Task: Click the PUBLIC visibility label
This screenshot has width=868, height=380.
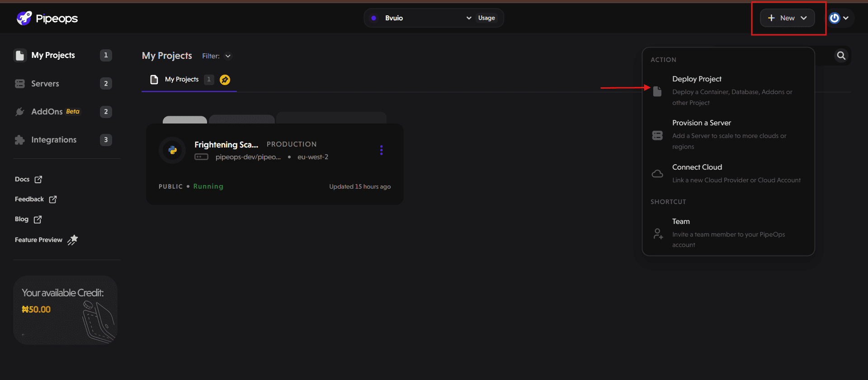Action: click(170, 186)
